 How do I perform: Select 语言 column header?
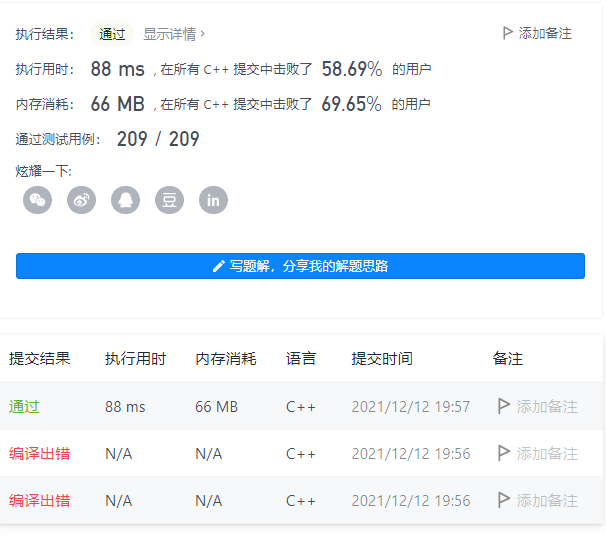[301, 358]
